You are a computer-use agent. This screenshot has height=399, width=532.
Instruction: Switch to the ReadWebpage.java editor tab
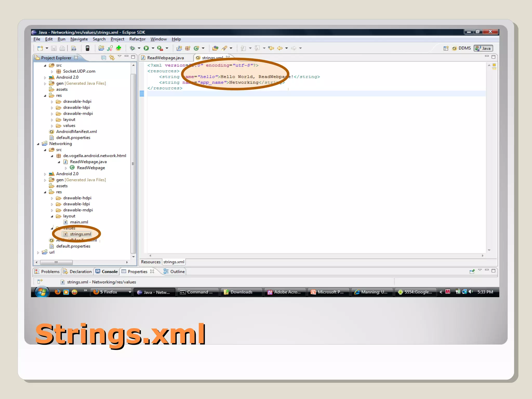click(x=165, y=58)
